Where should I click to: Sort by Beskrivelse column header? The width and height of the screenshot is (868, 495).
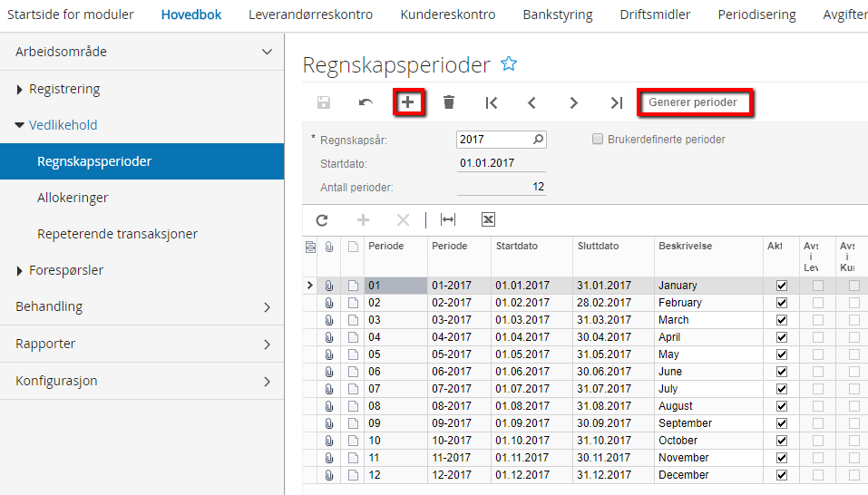coord(685,246)
